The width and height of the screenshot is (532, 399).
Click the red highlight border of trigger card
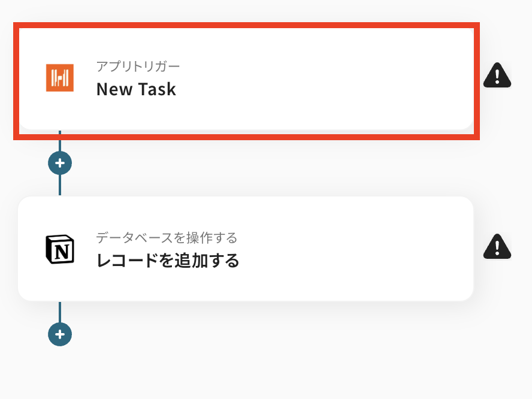point(246,25)
